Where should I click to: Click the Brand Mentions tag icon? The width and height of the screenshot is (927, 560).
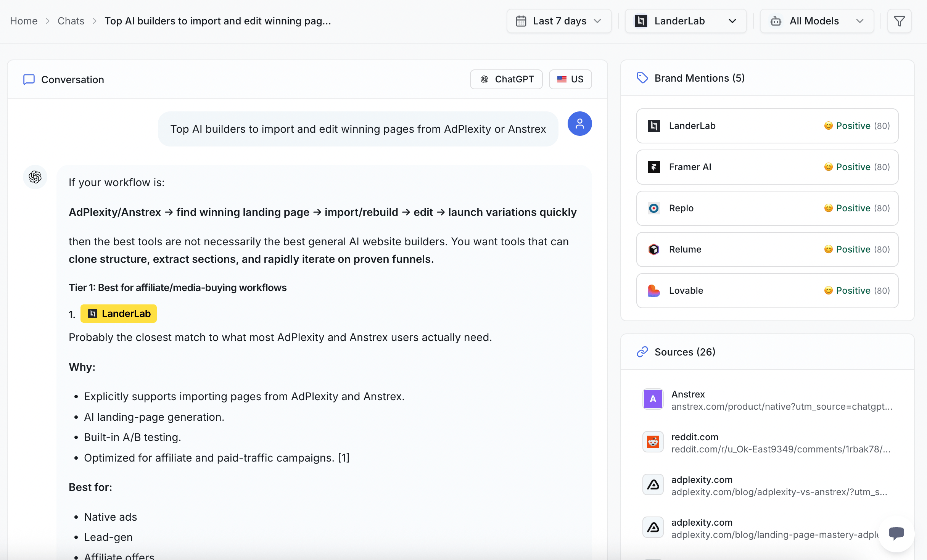coord(642,78)
